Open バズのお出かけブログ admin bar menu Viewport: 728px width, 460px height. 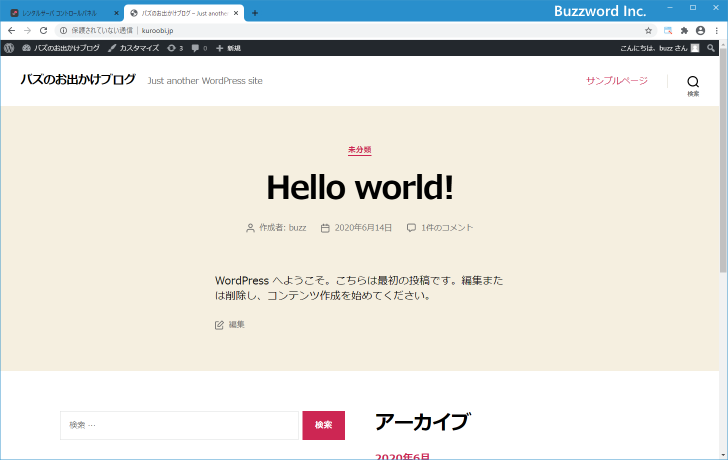pyautogui.click(x=61, y=48)
